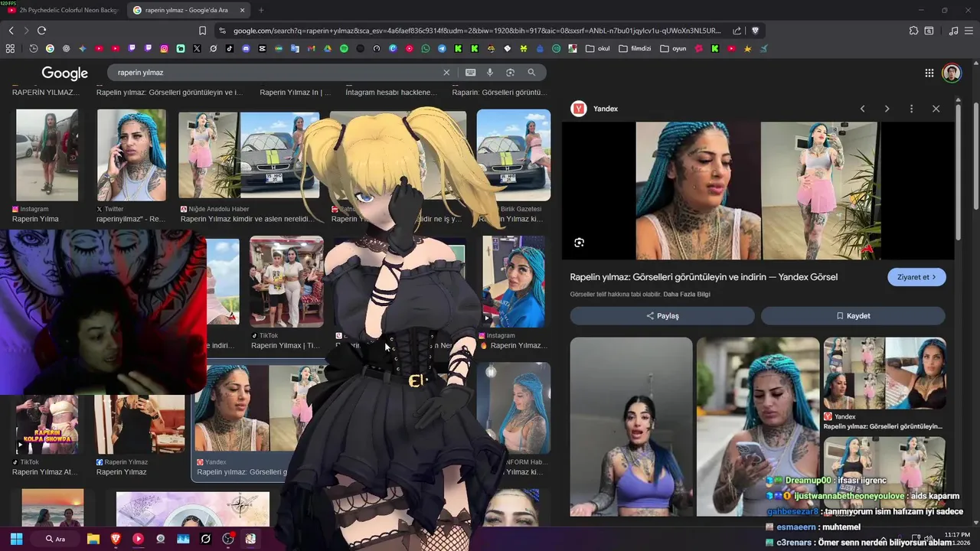Image resolution: width=980 pixels, height=551 pixels.
Task: Click the taskbar Ara search box
Action: pyautogui.click(x=55, y=539)
